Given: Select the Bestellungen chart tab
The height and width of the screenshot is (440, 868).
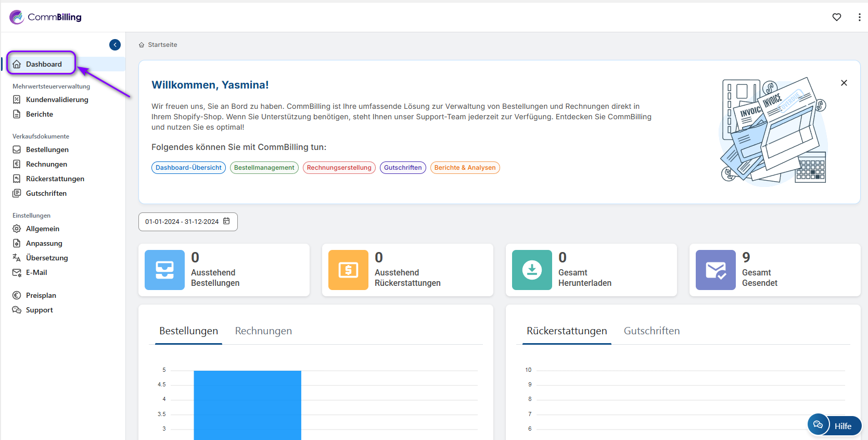Looking at the screenshot, I should coord(188,331).
